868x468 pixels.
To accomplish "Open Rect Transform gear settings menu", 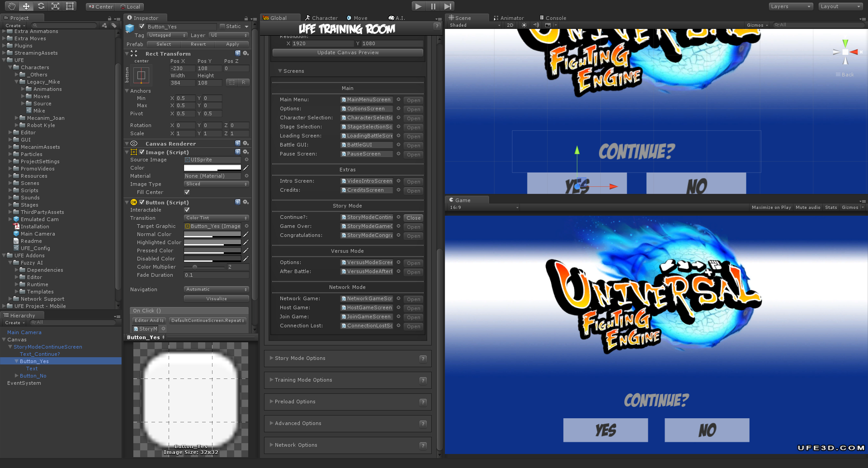I will click(245, 53).
